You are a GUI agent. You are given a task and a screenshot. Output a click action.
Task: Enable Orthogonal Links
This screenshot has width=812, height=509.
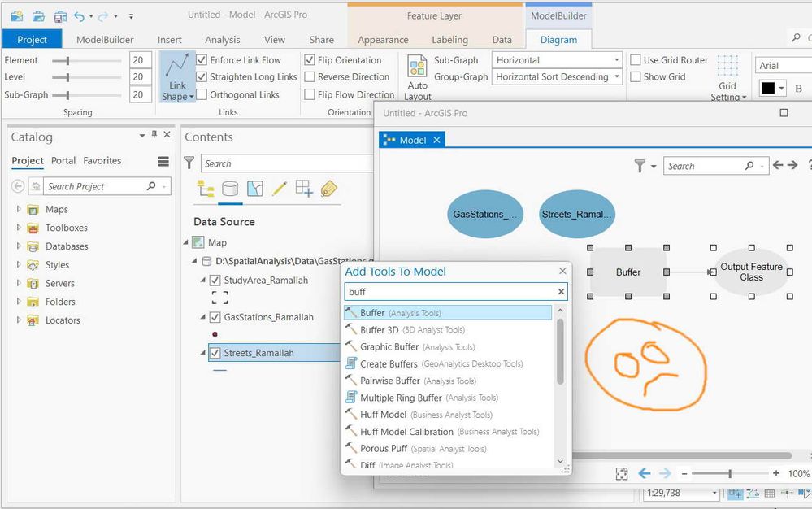pyautogui.click(x=202, y=94)
